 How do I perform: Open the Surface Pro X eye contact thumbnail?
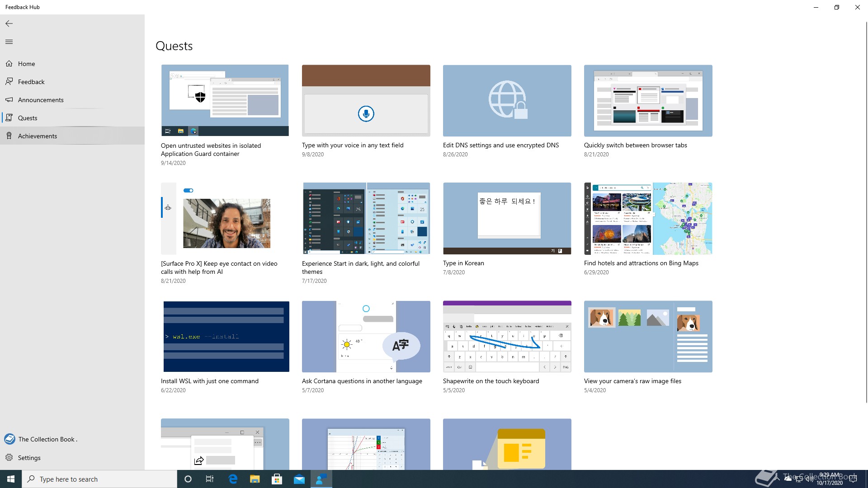tap(225, 219)
